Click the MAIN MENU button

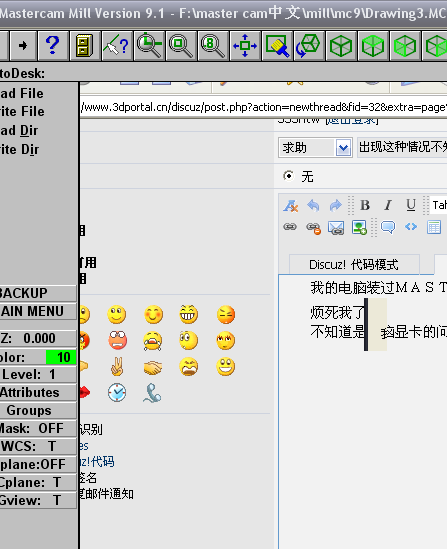[x=37, y=311]
